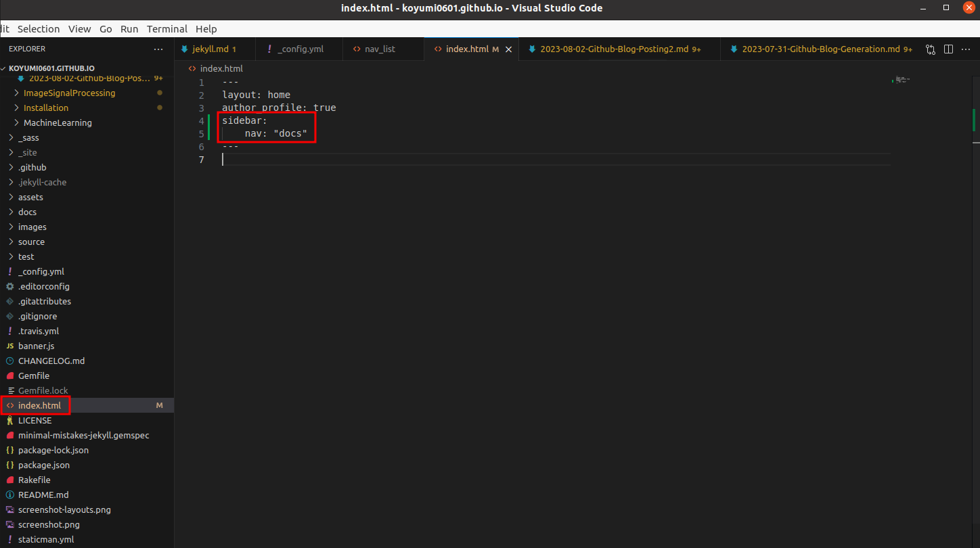The width and height of the screenshot is (980, 548).
Task: Open the Help menu
Action: coord(206,28)
